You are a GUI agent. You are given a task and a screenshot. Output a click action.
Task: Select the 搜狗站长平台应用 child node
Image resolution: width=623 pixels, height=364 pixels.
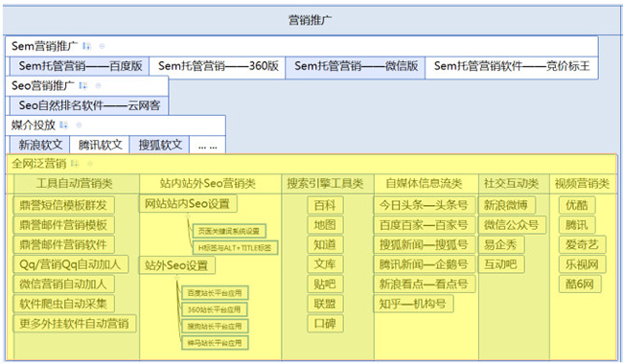[x=215, y=327]
